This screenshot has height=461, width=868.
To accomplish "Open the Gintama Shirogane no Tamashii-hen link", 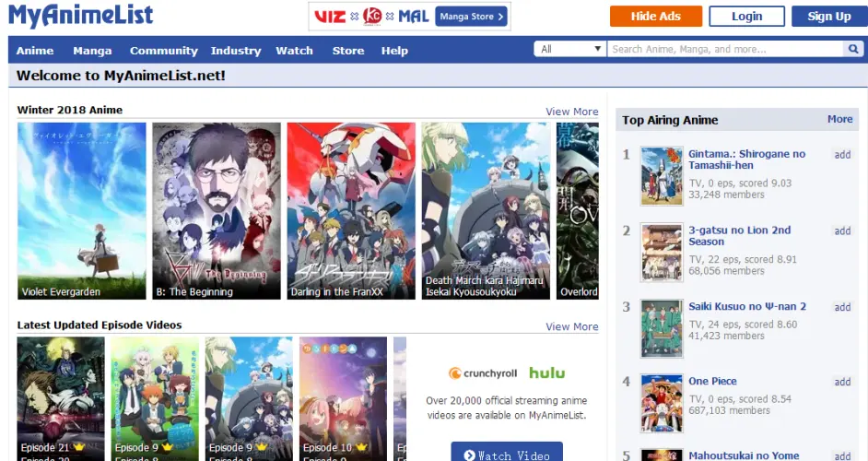I will [x=746, y=160].
